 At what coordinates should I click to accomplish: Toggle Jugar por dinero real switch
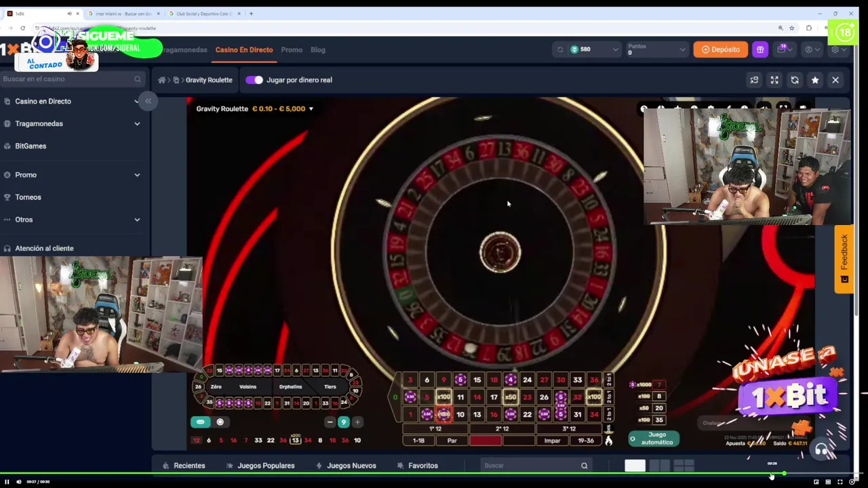tap(254, 80)
